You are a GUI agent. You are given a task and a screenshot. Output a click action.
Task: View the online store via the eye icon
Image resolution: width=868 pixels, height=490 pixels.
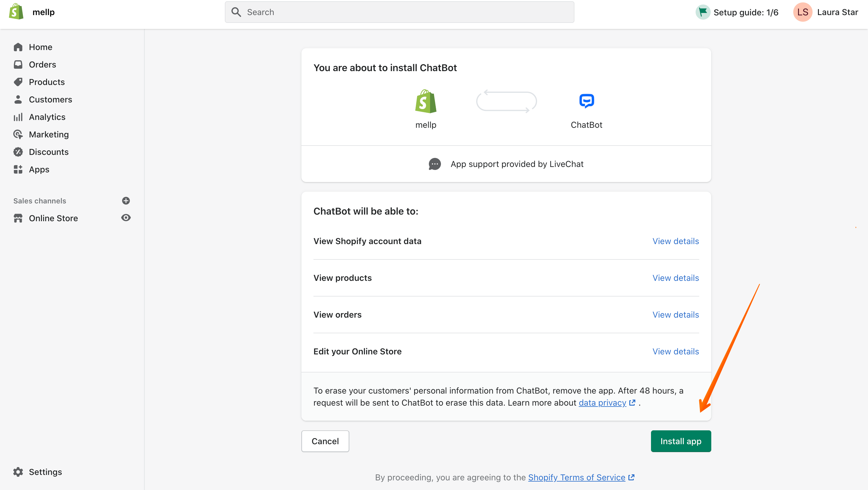pyautogui.click(x=126, y=218)
